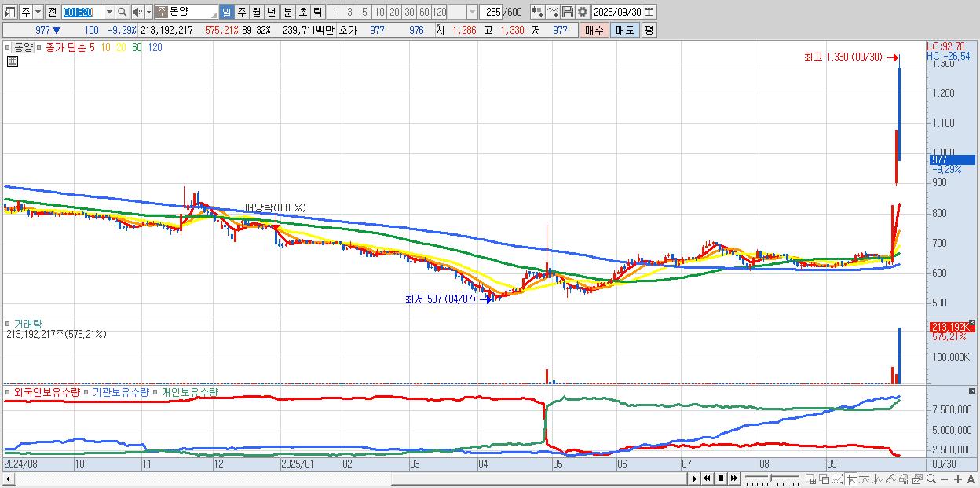The width and height of the screenshot is (980, 488).
Task: Open the calendar date picker icon
Action: coord(649,12)
